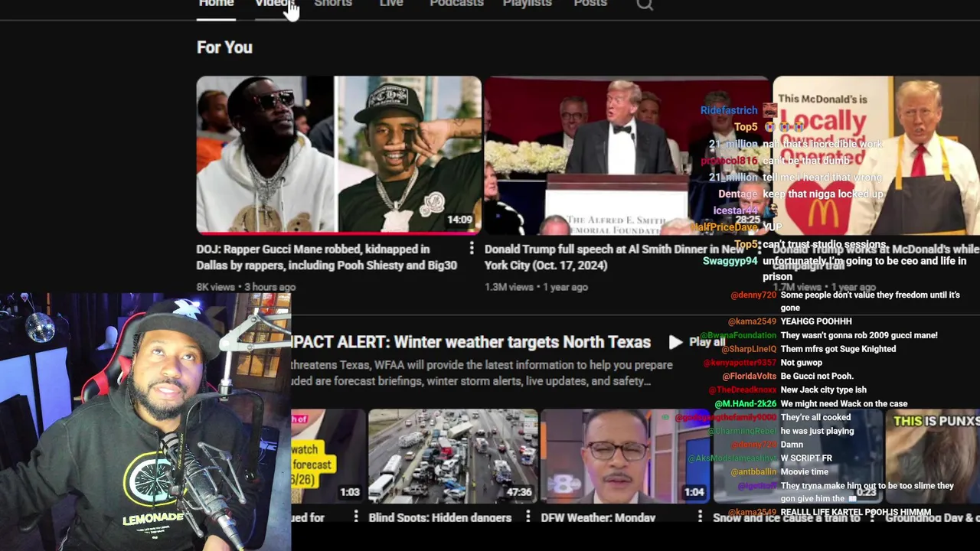
Task: Click the 14:09 duration badge
Action: (x=459, y=220)
